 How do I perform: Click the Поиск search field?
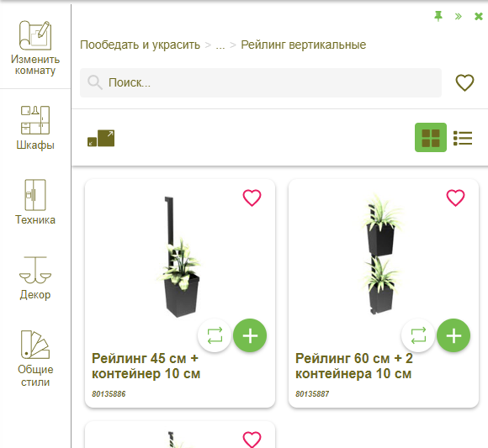pos(261,82)
